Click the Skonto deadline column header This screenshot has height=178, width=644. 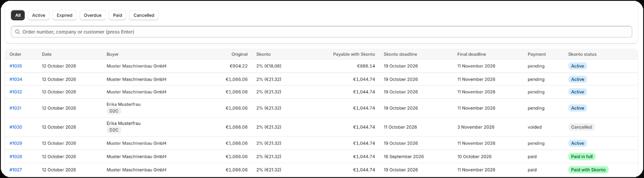[x=400, y=54]
